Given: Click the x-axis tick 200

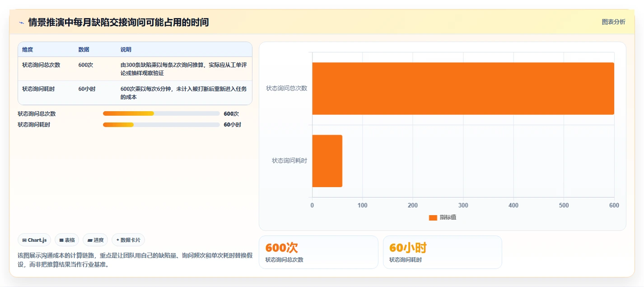Looking at the screenshot, I should [x=413, y=206].
